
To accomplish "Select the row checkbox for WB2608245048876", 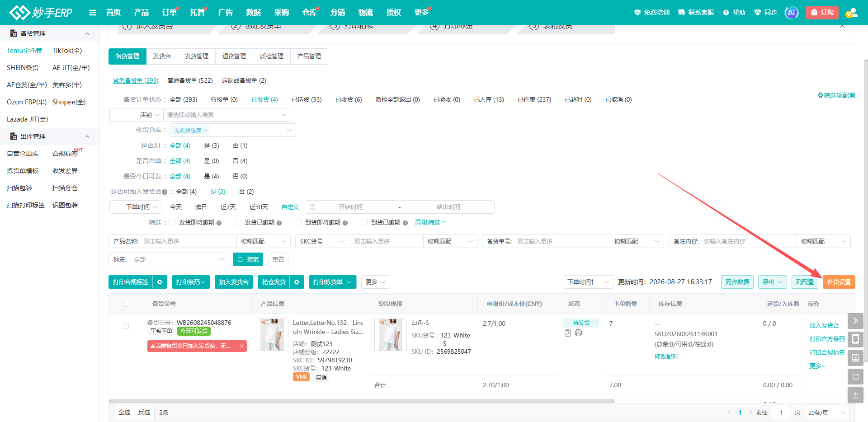I will pyautogui.click(x=126, y=326).
